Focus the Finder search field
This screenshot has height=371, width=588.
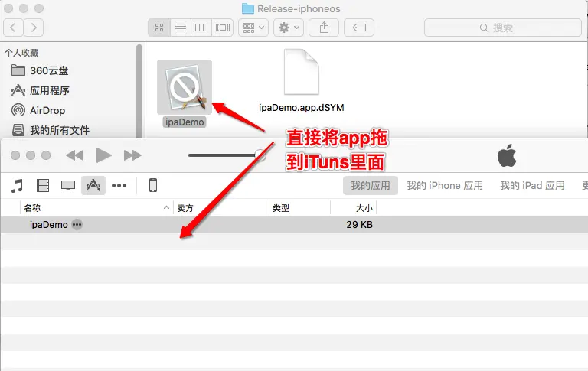[502, 28]
